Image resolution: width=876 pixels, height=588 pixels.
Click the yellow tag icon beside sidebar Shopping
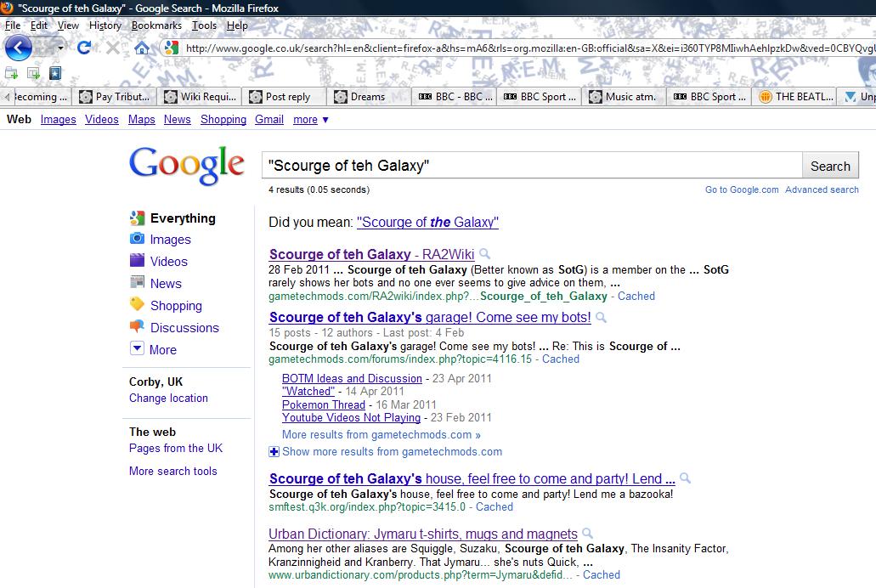click(137, 304)
